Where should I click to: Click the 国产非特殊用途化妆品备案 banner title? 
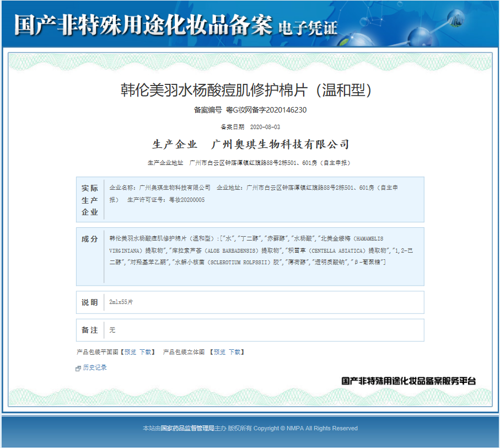pyautogui.click(x=143, y=25)
